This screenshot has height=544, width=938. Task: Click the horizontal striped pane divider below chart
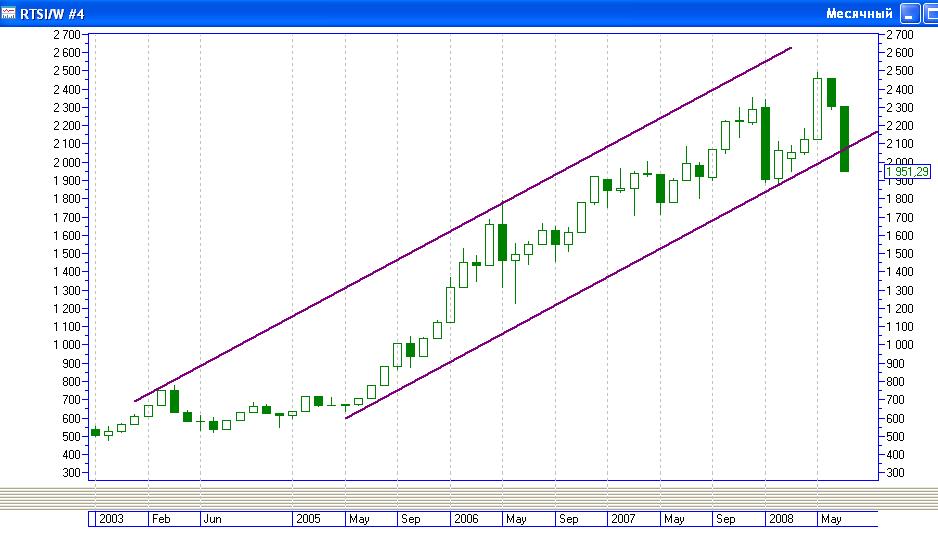coord(469,496)
